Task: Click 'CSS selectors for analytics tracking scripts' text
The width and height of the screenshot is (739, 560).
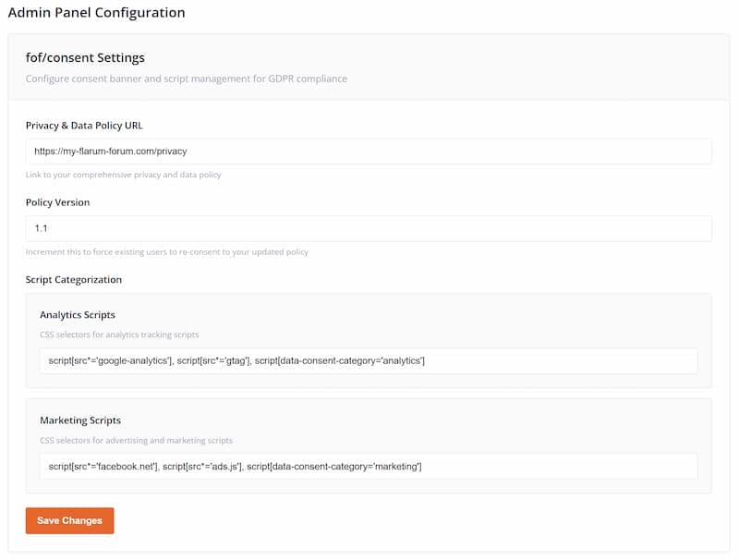Action: 119,335
